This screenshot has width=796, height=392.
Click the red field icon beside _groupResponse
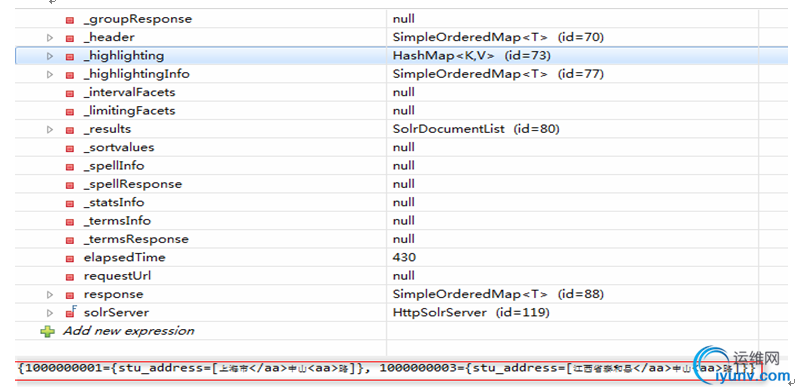click(70, 20)
